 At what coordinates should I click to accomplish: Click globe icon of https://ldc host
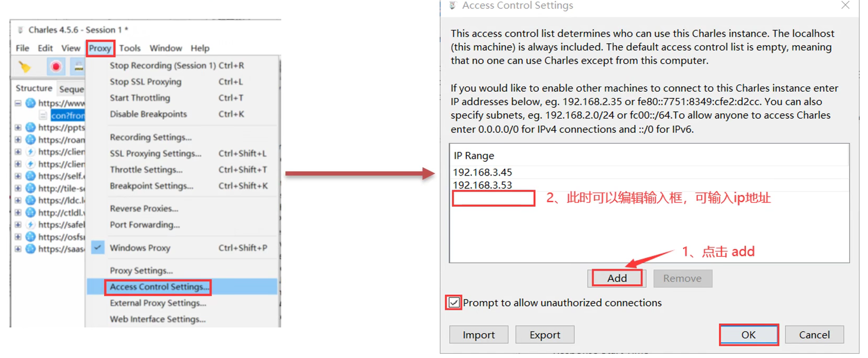tap(31, 200)
